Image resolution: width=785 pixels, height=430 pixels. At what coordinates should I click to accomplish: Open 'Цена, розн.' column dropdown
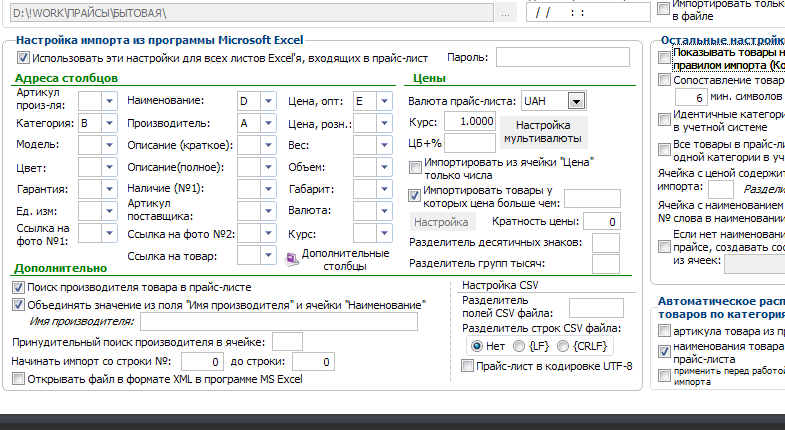(384, 123)
